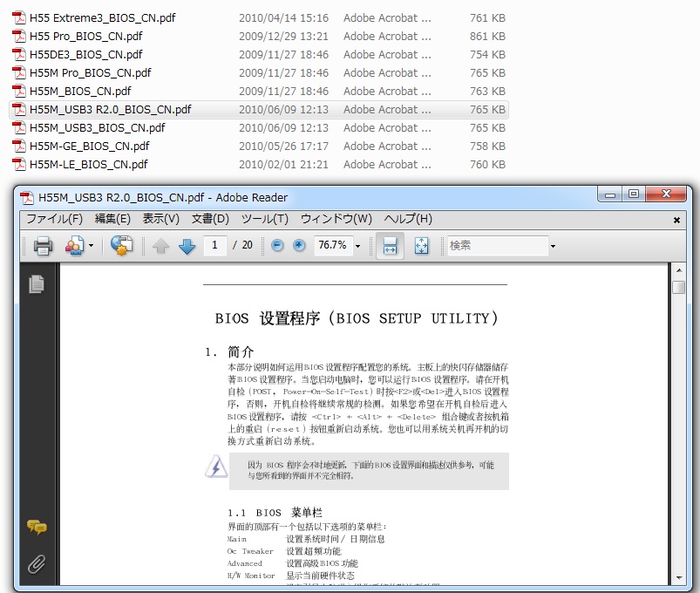Open the search options dropdown arrow
Image resolution: width=700 pixels, height=593 pixels.
tap(553, 246)
